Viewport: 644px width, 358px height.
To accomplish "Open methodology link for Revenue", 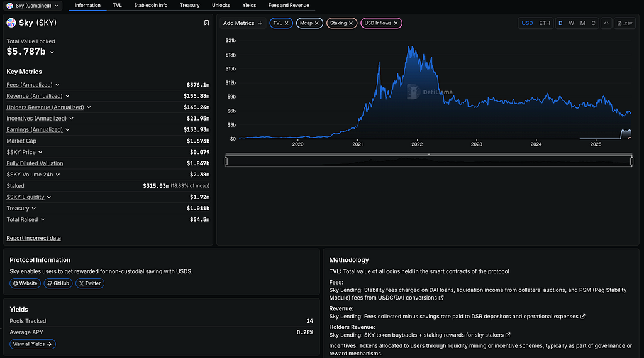I will point(582,316).
